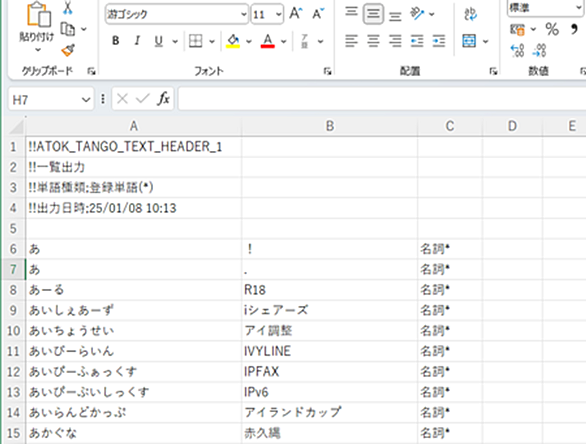Increase font size with large A
This screenshot has height=444, width=586.
click(x=296, y=14)
